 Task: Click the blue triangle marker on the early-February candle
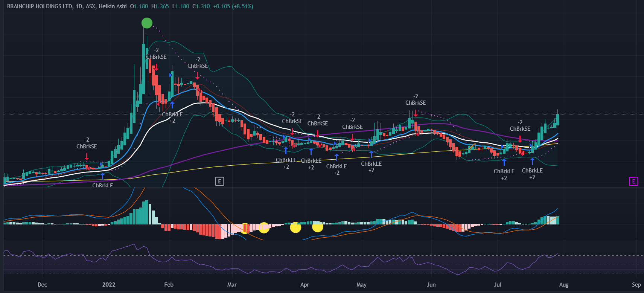171,75
